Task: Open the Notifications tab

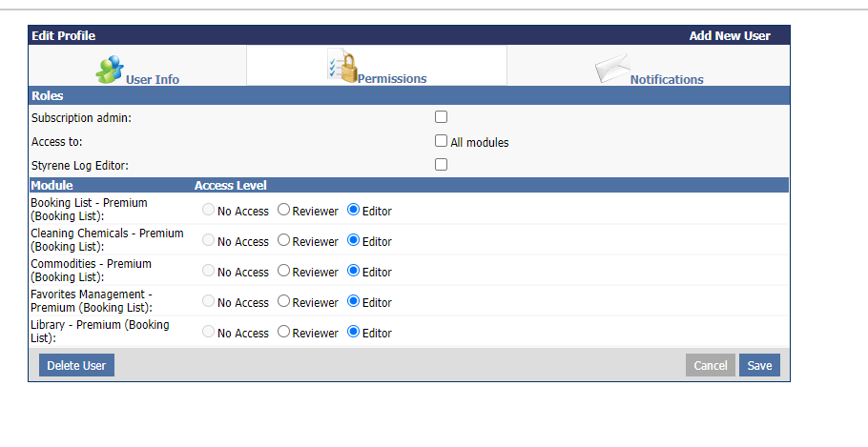Action: [x=666, y=80]
